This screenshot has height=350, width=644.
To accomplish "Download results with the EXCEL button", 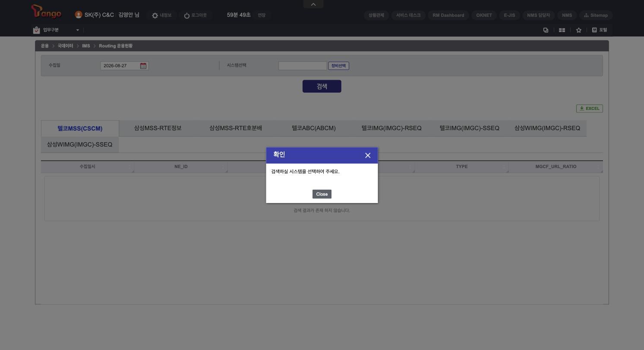I will click(x=590, y=109).
